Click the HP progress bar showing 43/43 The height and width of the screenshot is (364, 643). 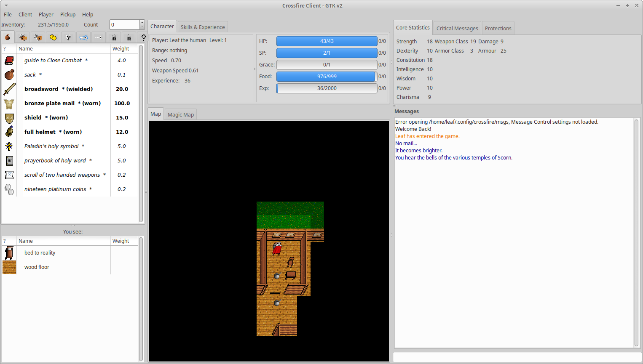[x=327, y=41]
